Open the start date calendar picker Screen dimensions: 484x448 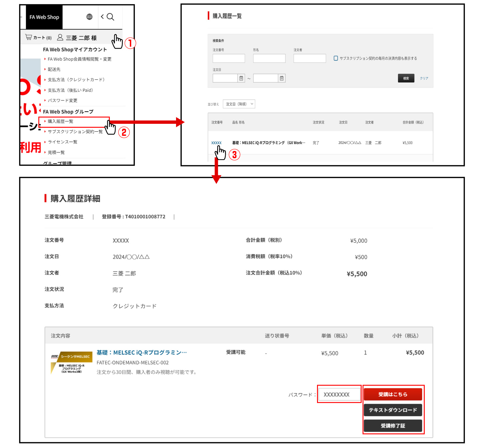[241, 78]
